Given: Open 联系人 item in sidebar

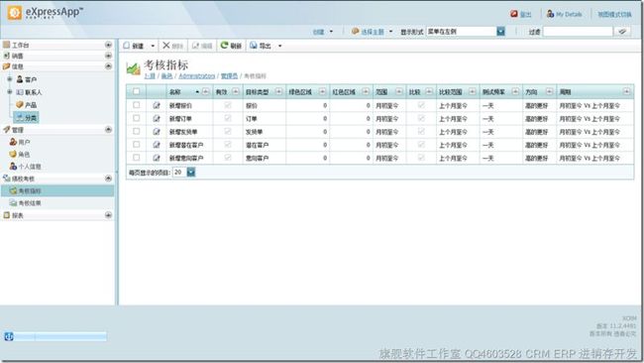Looking at the screenshot, I should pyautogui.click(x=29, y=92).
